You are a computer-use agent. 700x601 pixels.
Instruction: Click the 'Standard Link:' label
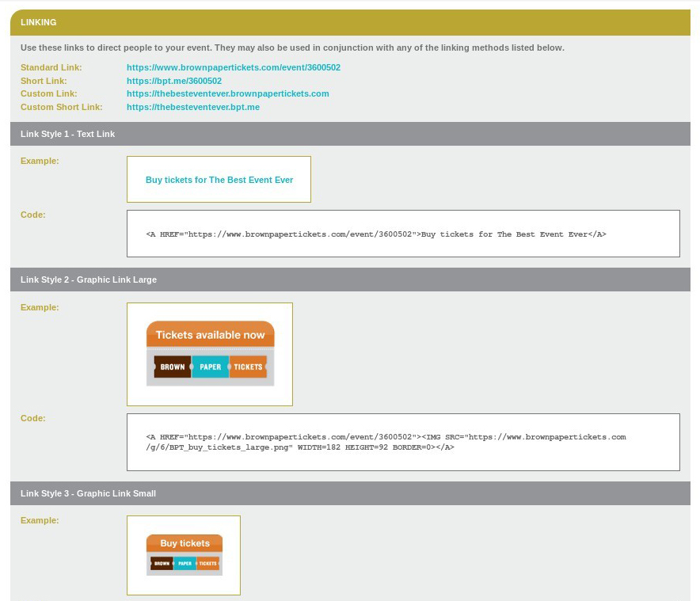pos(51,67)
